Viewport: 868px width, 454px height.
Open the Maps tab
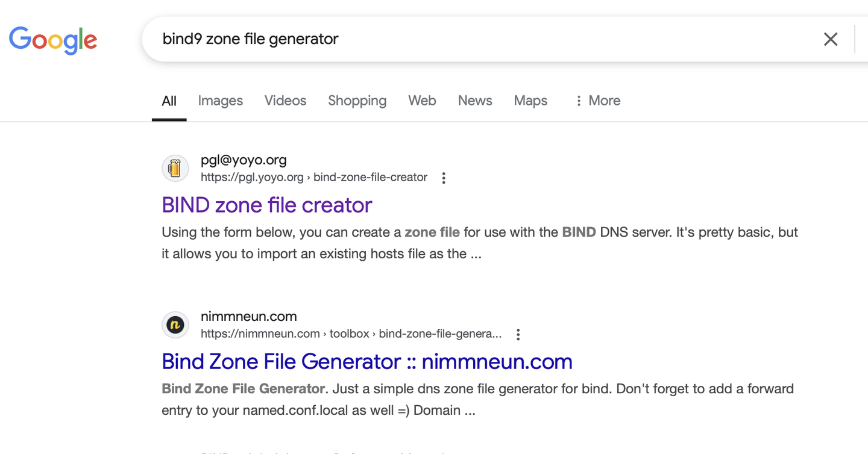[x=530, y=101]
